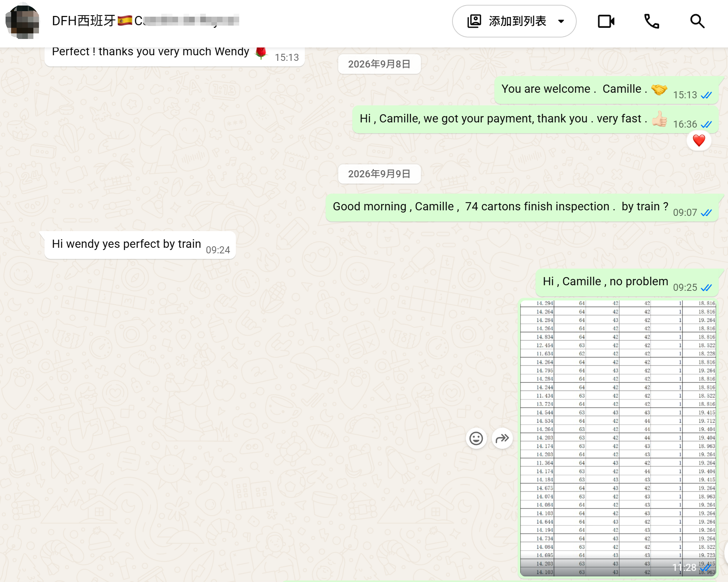This screenshot has width=728, height=582.
Task: Click read receipt checkmarks on 16:36 message
Action: click(x=706, y=124)
